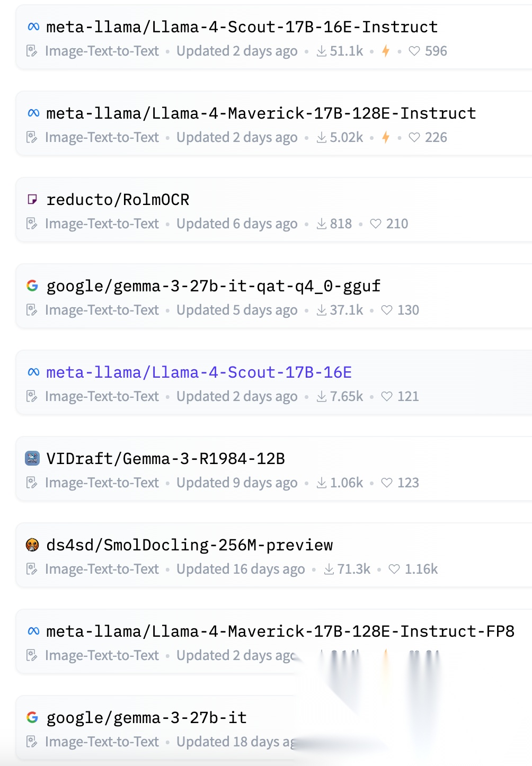Click the 71.3k download count
This screenshot has height=766, width=532.
pos(354,569)
